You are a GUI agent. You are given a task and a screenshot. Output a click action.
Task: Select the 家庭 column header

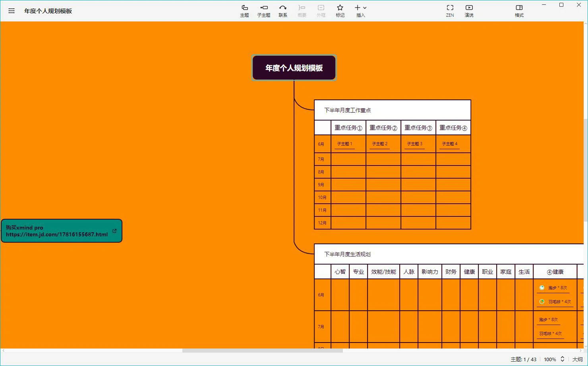point(506,272)
